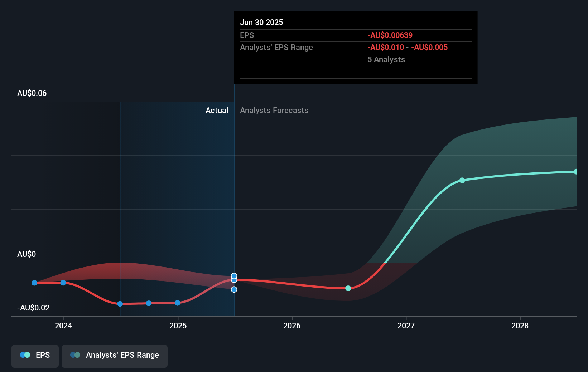Screen dimensions: 588x372
Task: Click the tooltip EPS range value -AU$0.010 - -AU$0.005
Action: 408,47
